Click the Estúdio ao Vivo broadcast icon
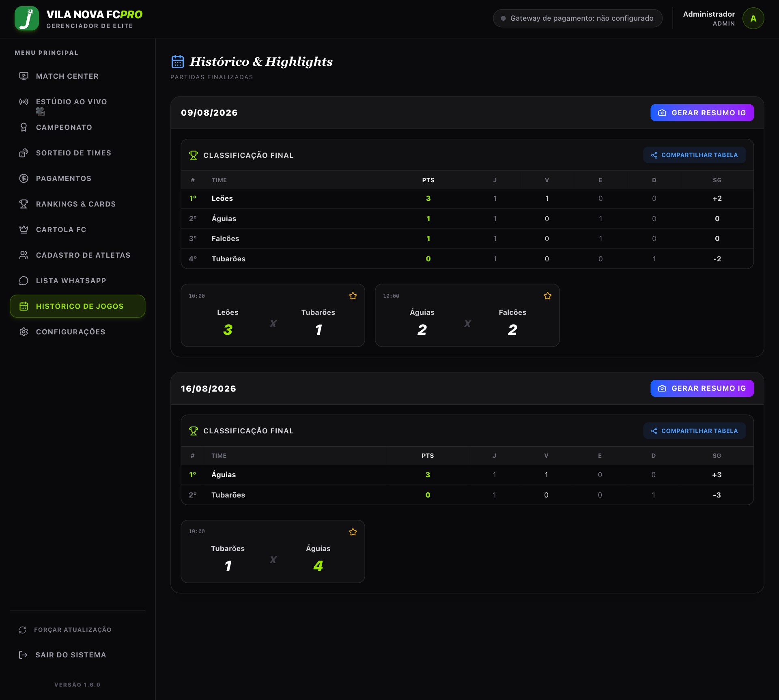 (24, 102)
